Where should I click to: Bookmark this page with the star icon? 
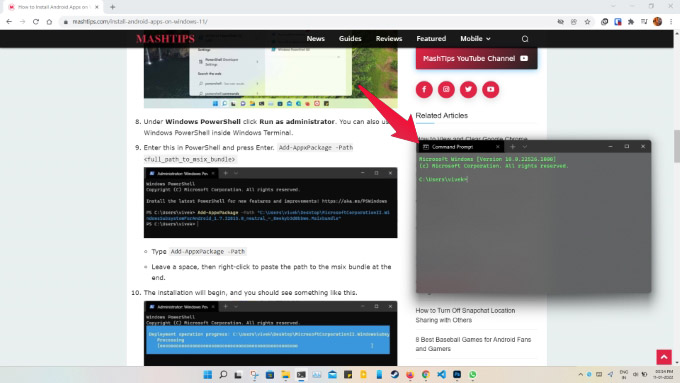coord(587,22)
